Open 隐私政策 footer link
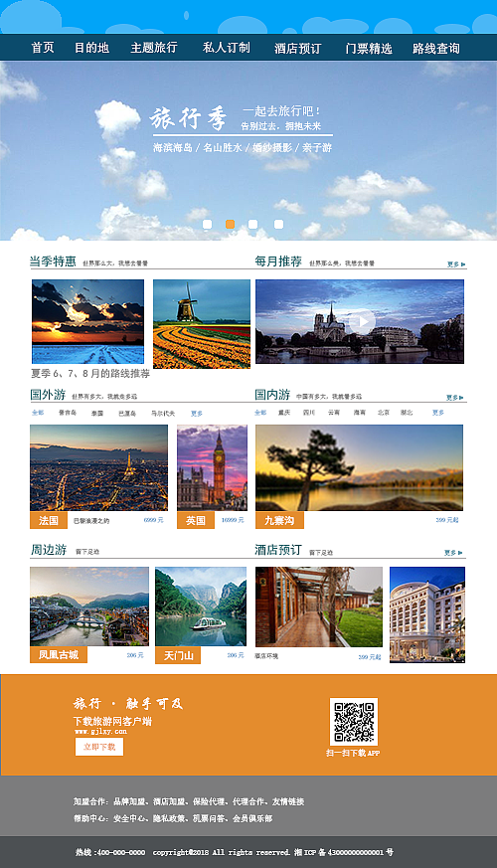The width and height of the screenshot is (497, 868). [x=169, y=818]
